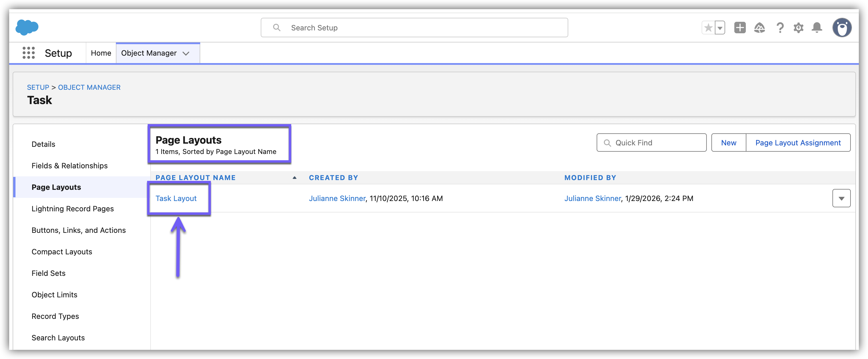Viewport: 868px width, 359px height.
Task: Click the favorites star icon
Action: (708, 28)
